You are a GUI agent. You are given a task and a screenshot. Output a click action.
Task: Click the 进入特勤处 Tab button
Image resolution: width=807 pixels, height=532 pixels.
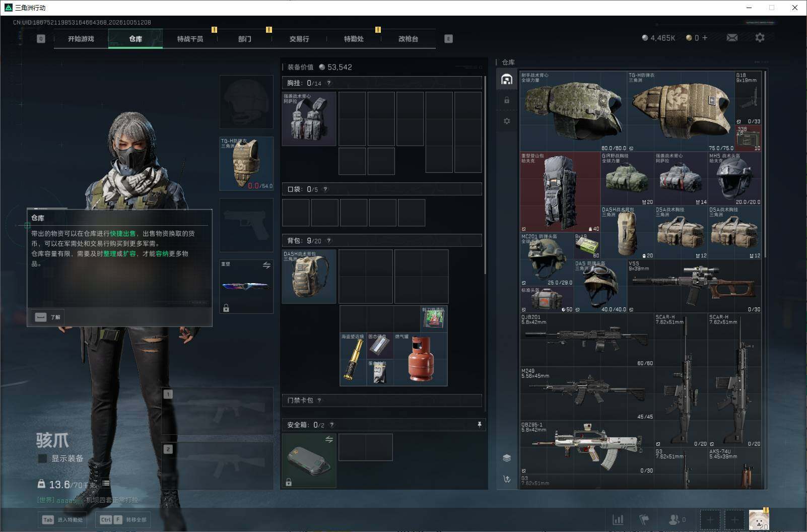[63, 520]
